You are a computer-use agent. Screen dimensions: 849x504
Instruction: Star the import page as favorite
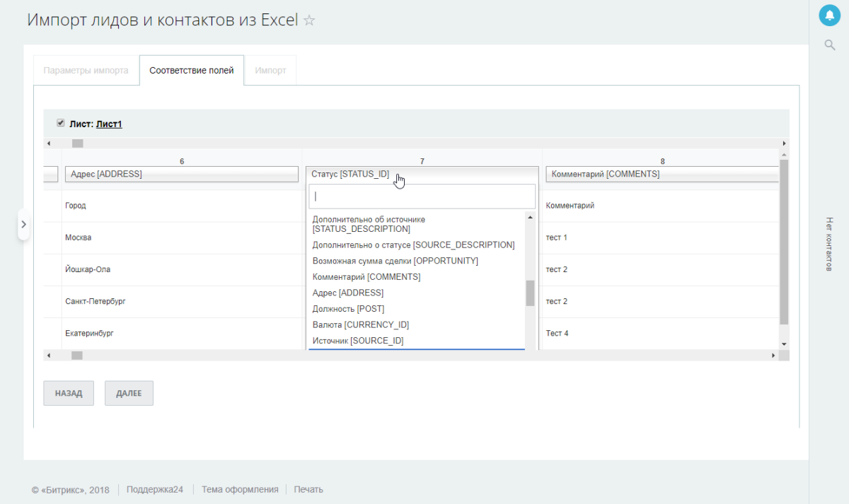308,20
